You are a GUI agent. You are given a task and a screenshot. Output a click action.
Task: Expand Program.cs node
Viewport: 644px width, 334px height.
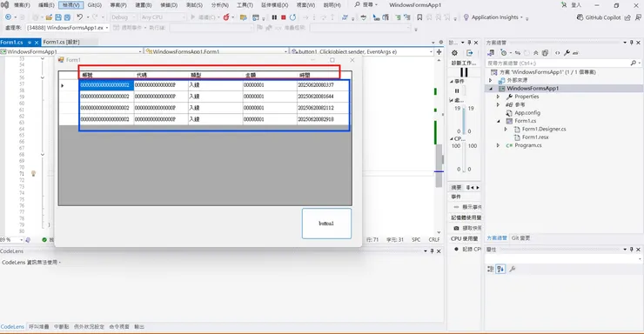point(498,145)
